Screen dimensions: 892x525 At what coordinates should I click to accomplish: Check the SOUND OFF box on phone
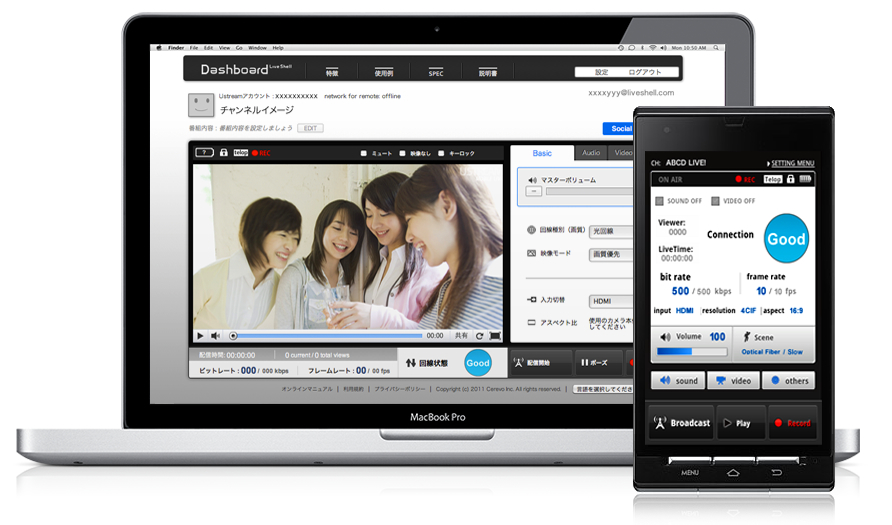point(659,201)
